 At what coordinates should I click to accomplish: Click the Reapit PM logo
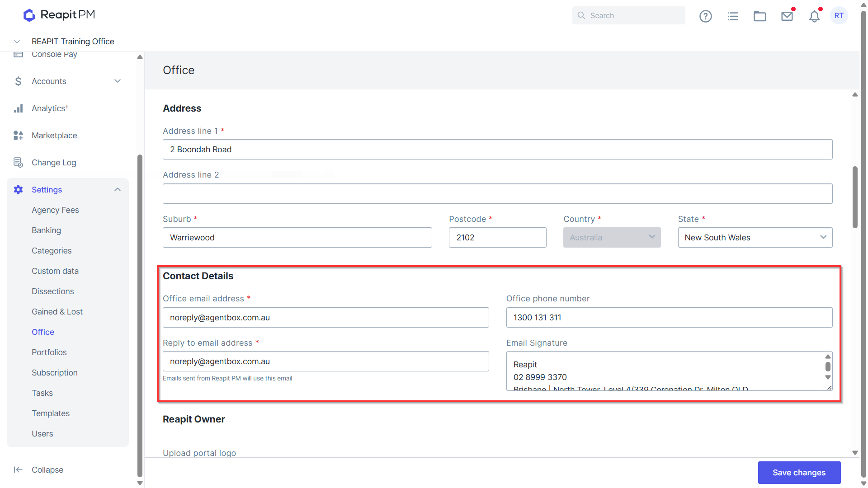coord(59,15)
